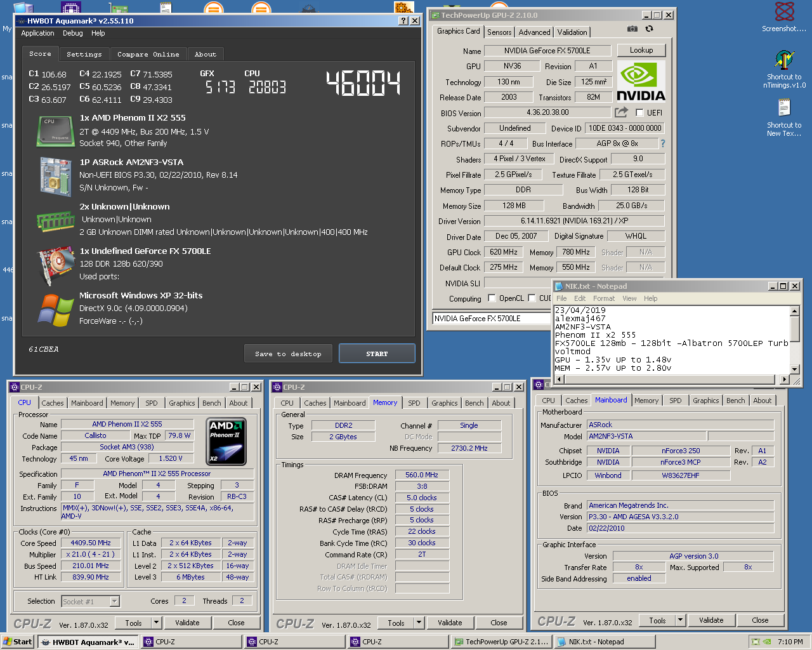Image resolution: width=812 pixels, height=650 pixels.
Task: Click the CPU icon beside AMD Phenom II X2 555
Action: tap(55, 131)
